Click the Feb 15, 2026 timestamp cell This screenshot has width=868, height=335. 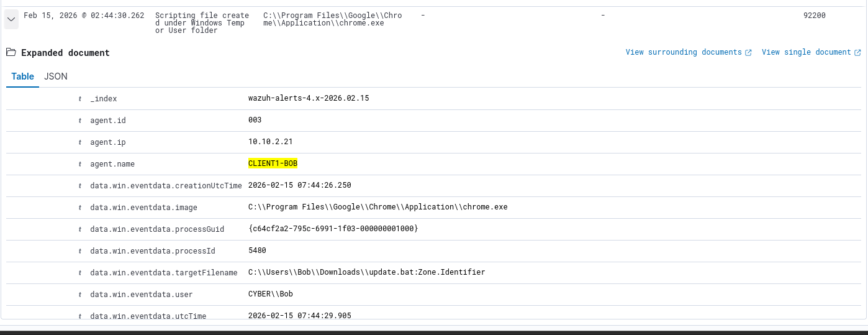tap(84, 16)
